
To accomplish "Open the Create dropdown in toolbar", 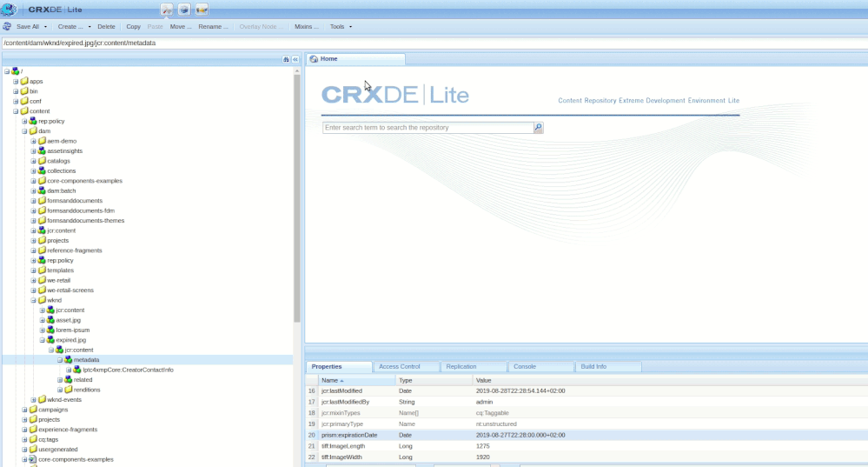I will (73, 27).
